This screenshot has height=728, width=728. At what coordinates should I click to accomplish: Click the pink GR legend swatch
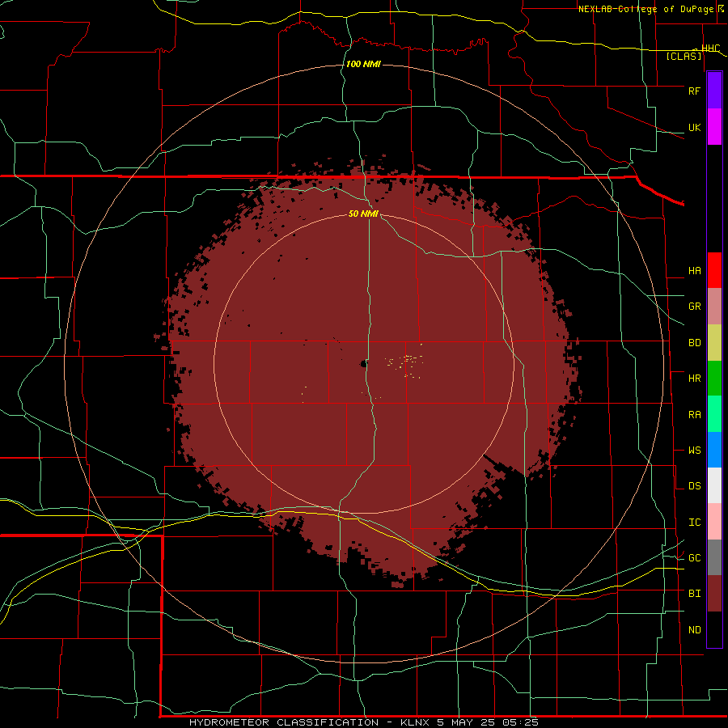click(x=714, y=307)
